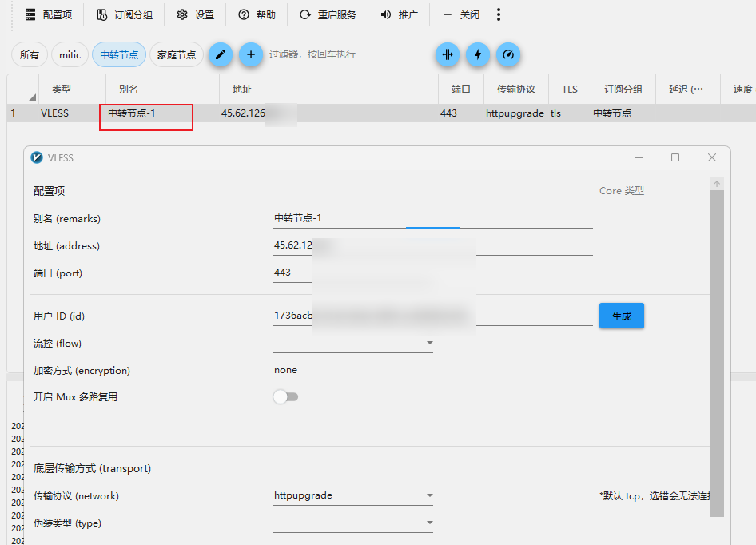The image size is (756, 545).
Task: Click the blue plus add button
Action: point(251,54)
